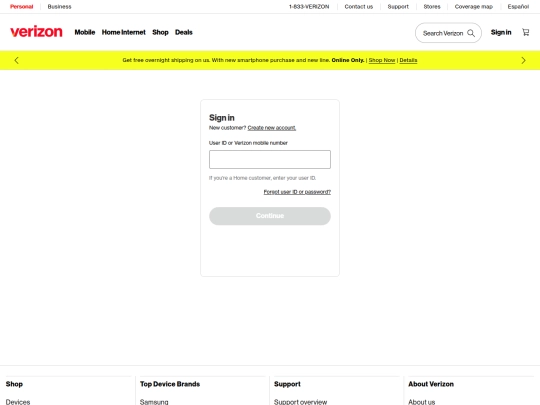Click Top Device Brands footer heading
The image size is (540, 405).
coord(170,384)
